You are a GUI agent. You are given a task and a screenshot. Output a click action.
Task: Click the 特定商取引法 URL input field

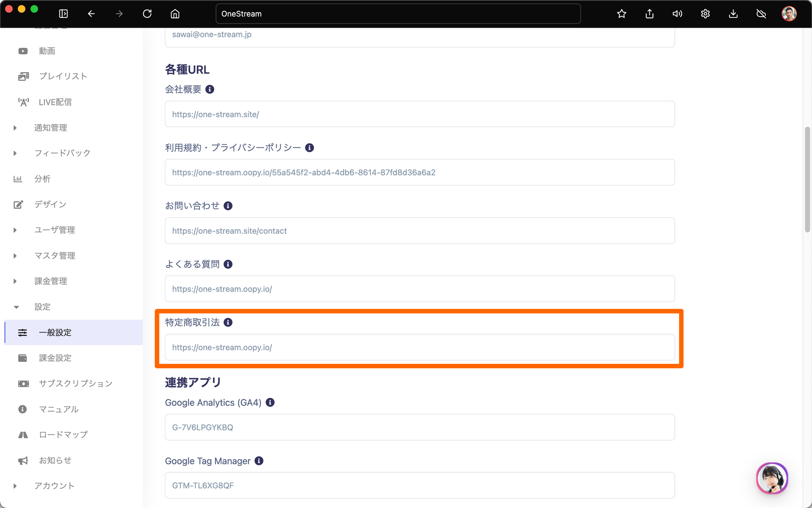coord(419,347)
